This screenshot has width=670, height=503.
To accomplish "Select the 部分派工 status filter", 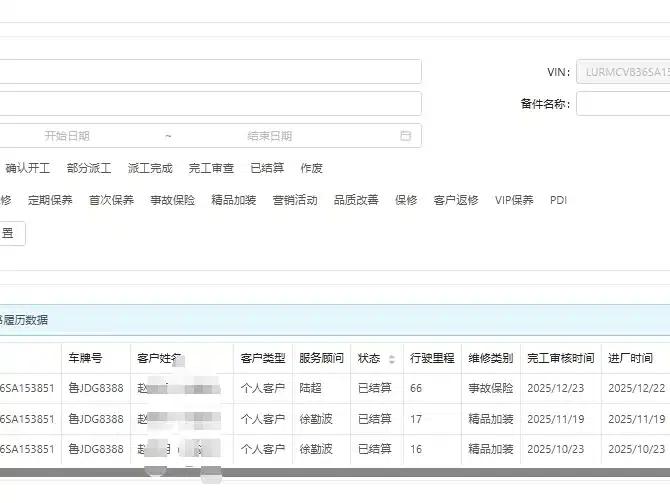I will point(89,168).
